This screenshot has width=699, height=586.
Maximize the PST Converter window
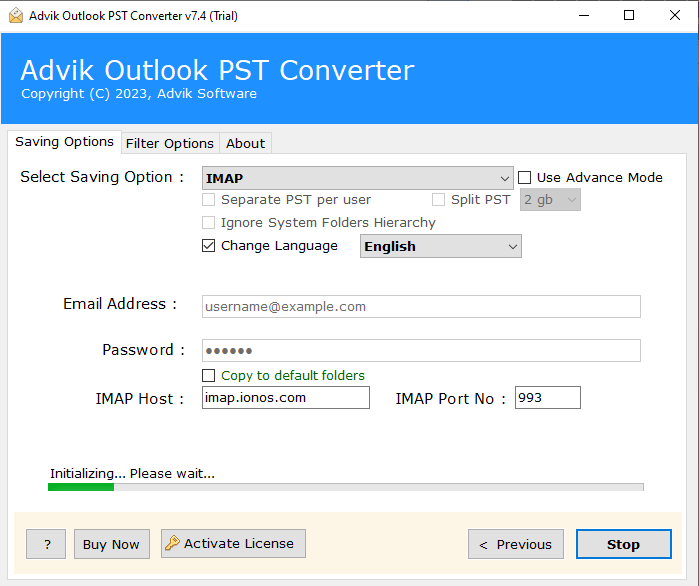tap(629, 16)
